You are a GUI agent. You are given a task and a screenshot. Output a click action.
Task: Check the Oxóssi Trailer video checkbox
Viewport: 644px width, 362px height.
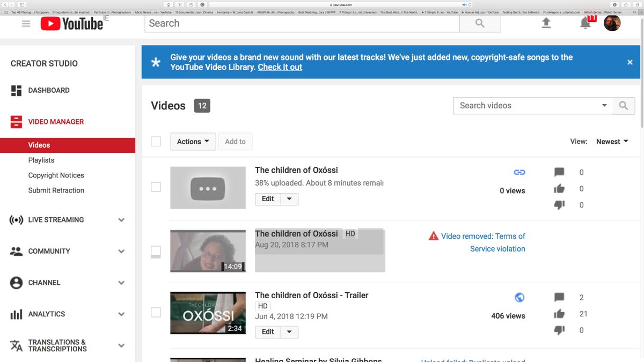pos(156,312)
